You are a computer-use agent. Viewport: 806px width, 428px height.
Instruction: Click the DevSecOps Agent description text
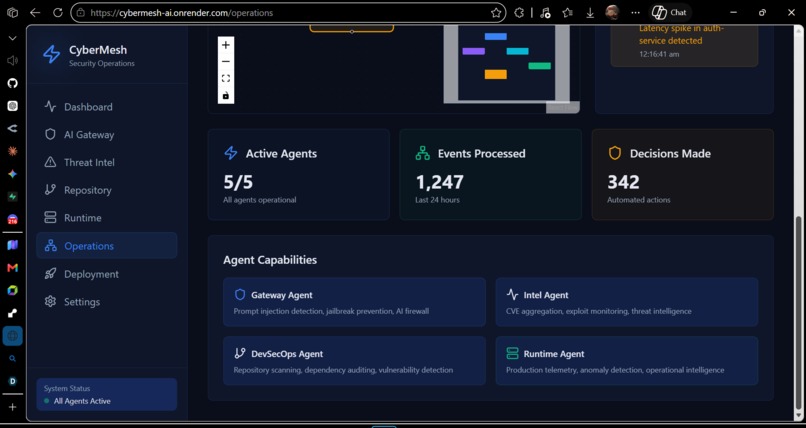coord(343,370)
